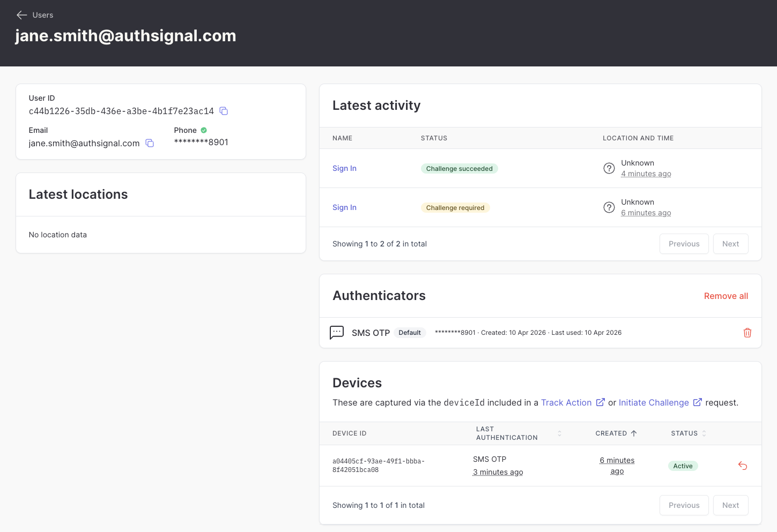This screenshot has height=532, width=777.
Task: Click Previous in the Devices pagination
Action: [684, 505]
